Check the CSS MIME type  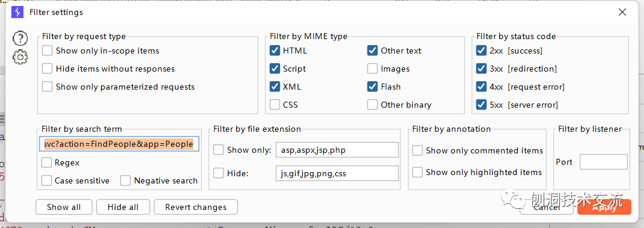[275, 105]
